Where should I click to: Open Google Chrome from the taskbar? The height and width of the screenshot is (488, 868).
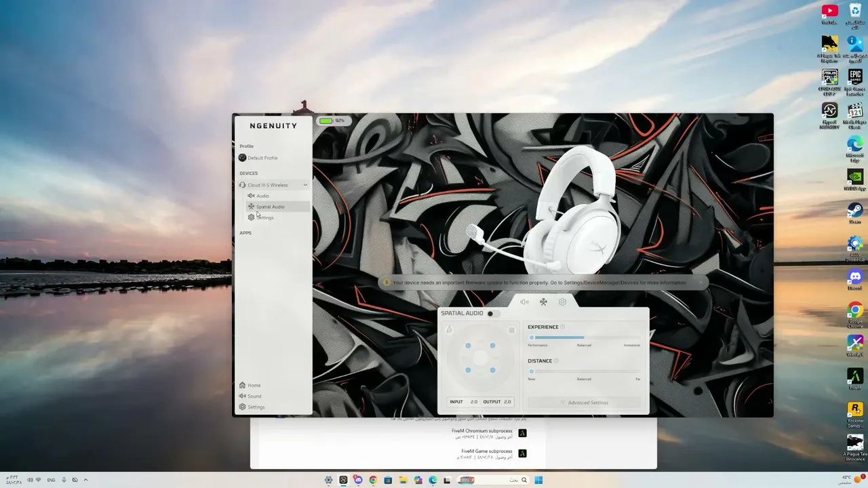click(373, 480)
